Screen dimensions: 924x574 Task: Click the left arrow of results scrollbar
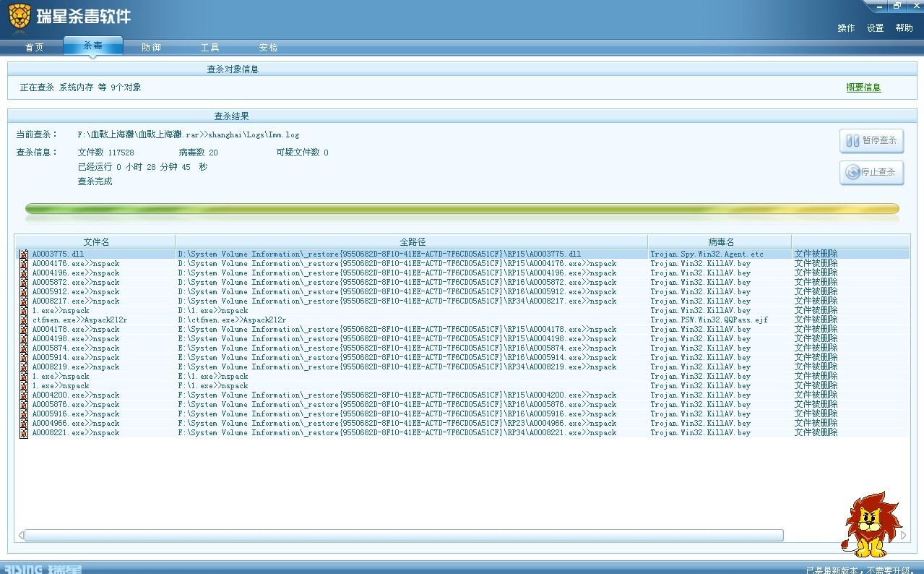20,536
